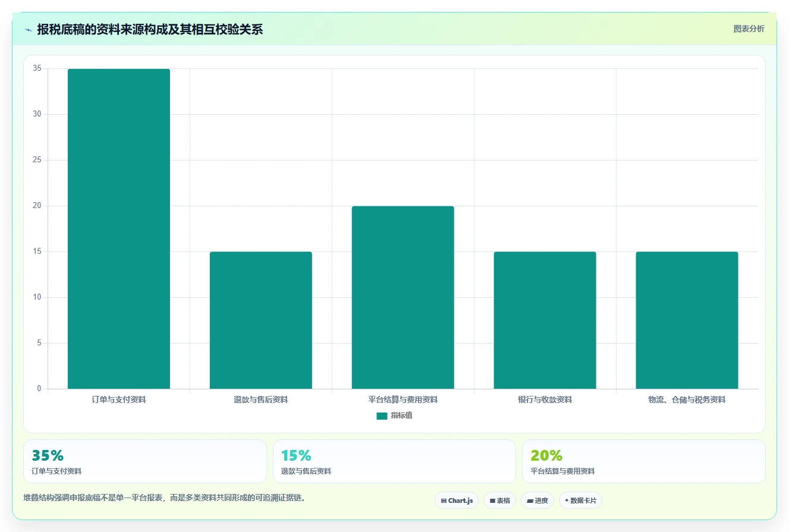Click the y-axis value 5
Image resolution: width=789 pixels, height=532 pixels.
39,343
